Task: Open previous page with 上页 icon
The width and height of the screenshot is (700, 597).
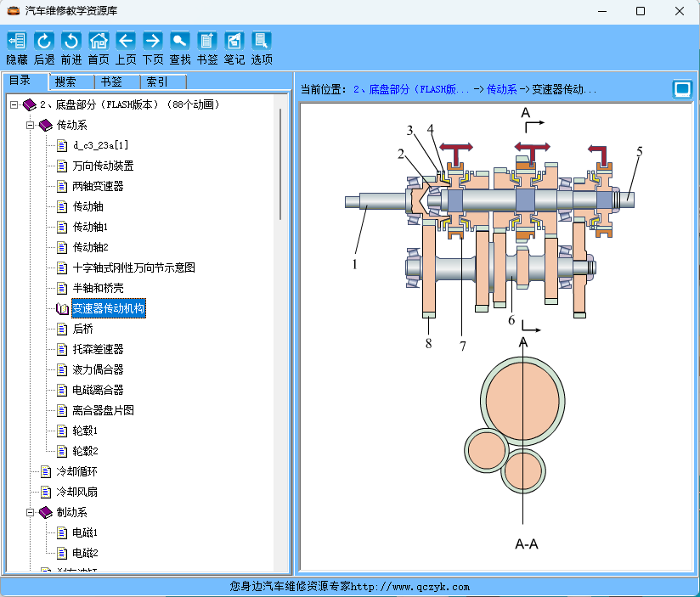Action: point(126,41)
